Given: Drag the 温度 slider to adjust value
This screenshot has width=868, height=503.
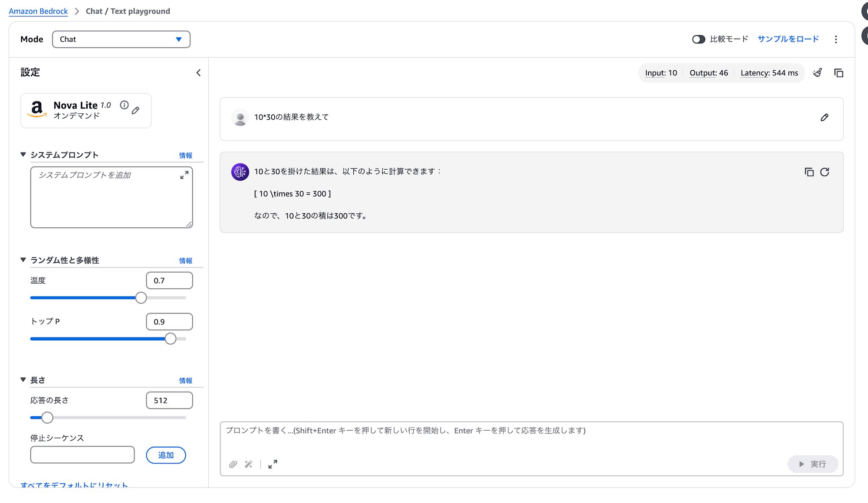Looking at the screenshot, I should 141,297.
